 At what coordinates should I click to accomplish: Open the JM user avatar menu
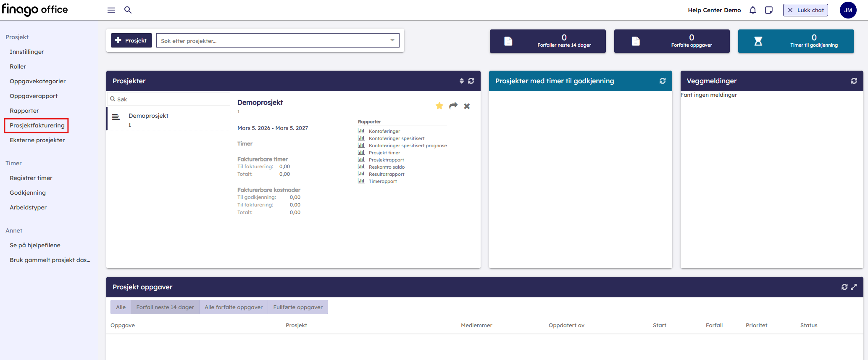848,10
